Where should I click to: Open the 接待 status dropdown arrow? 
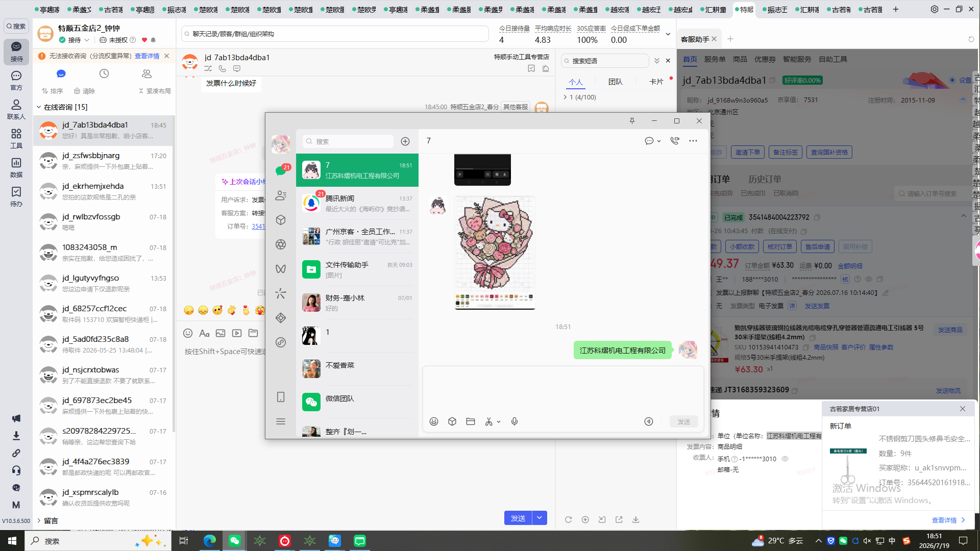coord(87,40)
